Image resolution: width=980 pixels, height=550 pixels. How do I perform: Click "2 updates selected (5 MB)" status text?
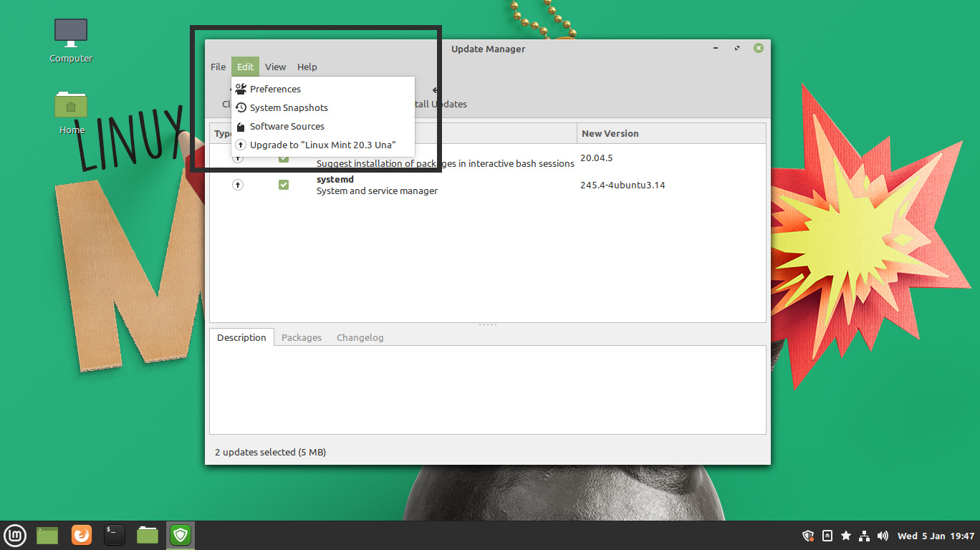click(x=270, y=452)
